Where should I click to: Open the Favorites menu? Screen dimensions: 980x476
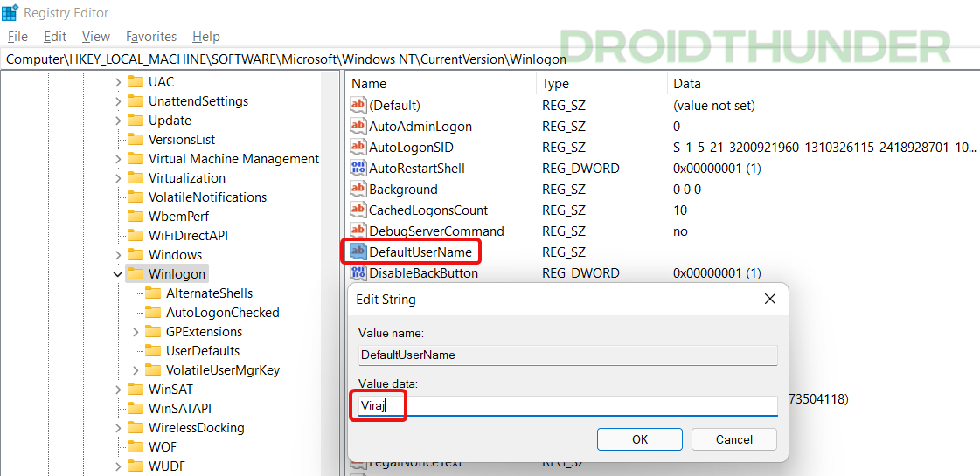point(151,36)
